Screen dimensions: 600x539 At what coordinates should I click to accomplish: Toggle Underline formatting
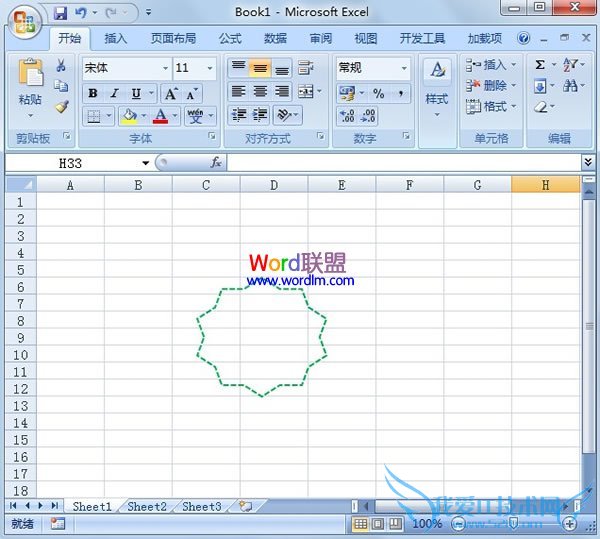coord(136,93)
